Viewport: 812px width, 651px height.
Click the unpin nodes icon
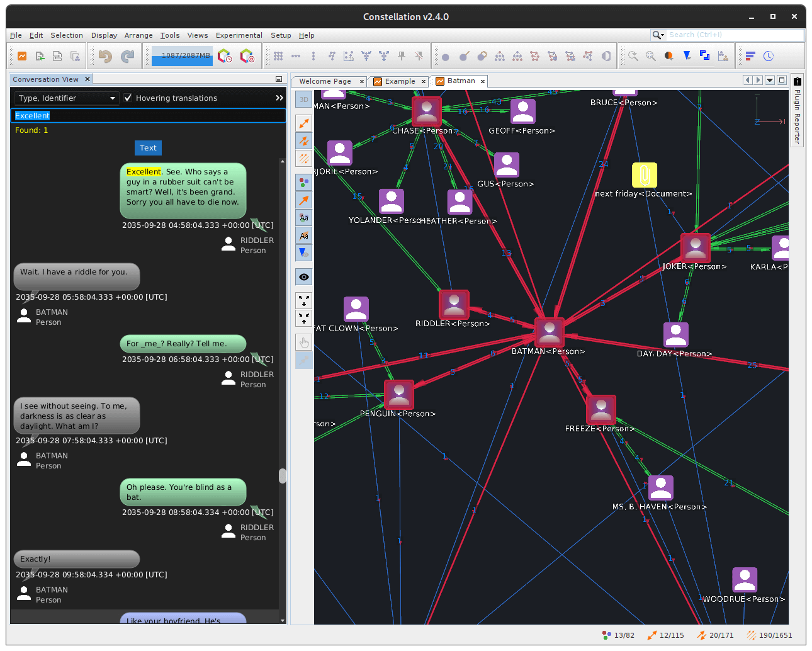419,56
